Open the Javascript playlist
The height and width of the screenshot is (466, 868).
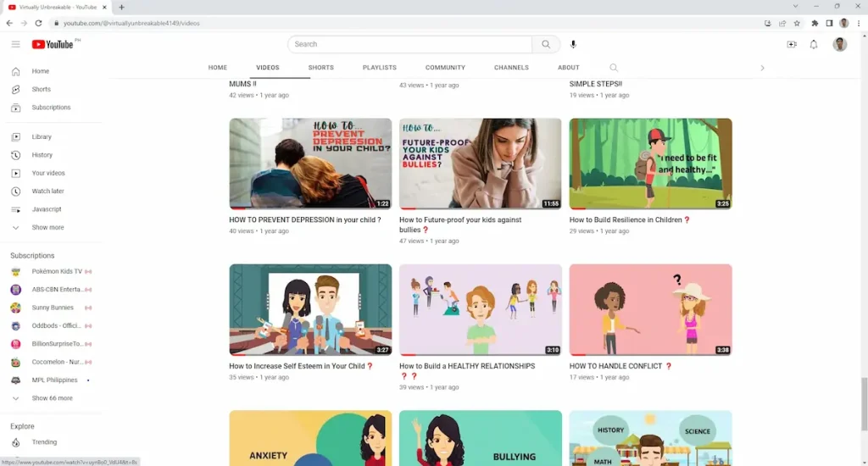[x=47, y=209]
